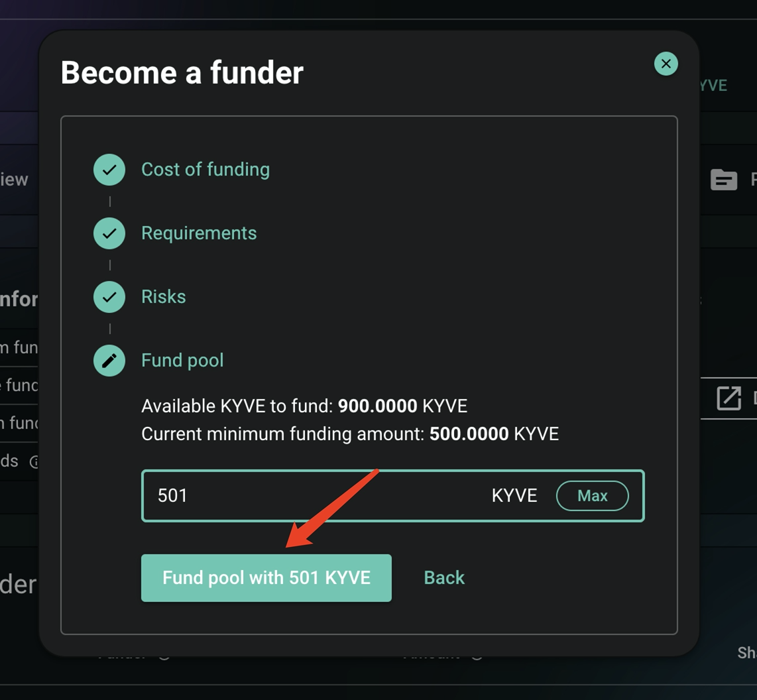
Task: Click the info icon at the left edge
Action: tap(34, 462)
